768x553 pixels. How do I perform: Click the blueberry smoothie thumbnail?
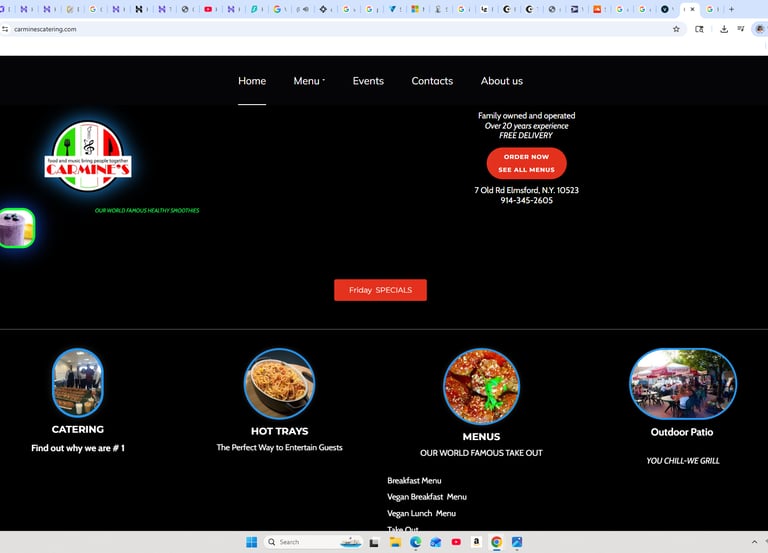click(17, 228)
